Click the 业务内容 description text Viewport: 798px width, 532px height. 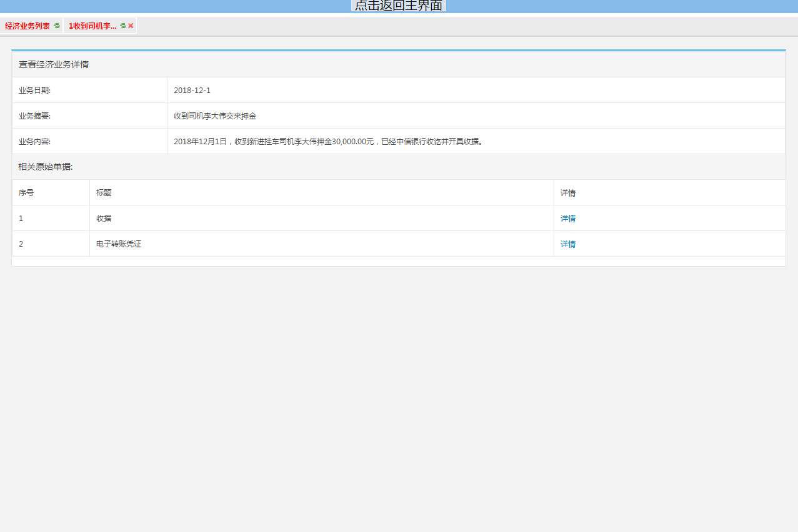click(x=328, y=142)
